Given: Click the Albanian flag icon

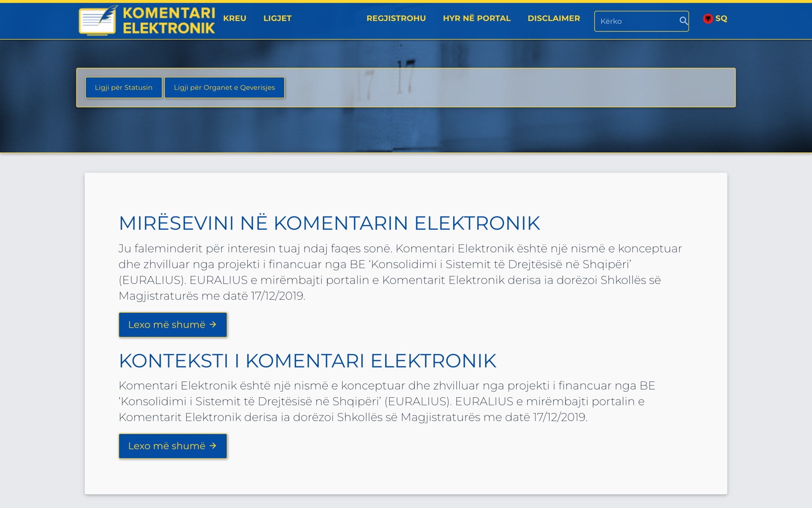Looking at the screenshot, I should point(708,18).
